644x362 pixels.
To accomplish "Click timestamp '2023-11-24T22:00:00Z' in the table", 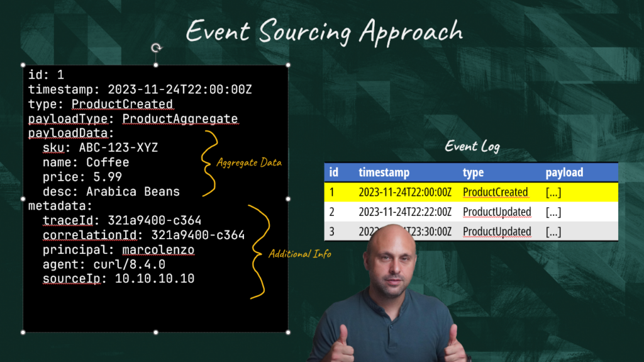I will 405,192.
